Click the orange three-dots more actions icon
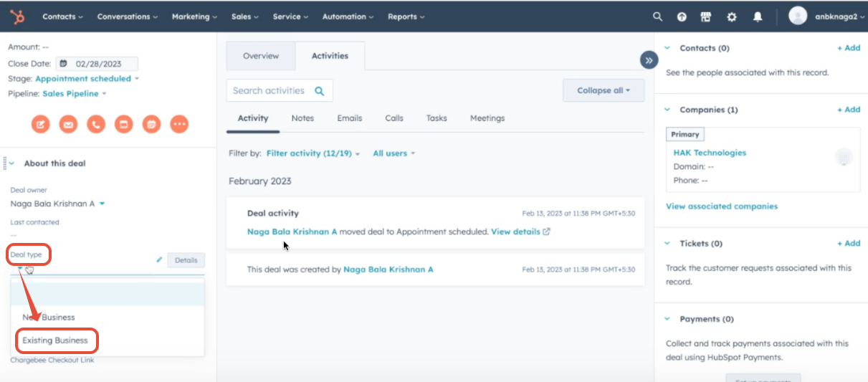Viewport: 868px width, 382px height. click(179, 124)
